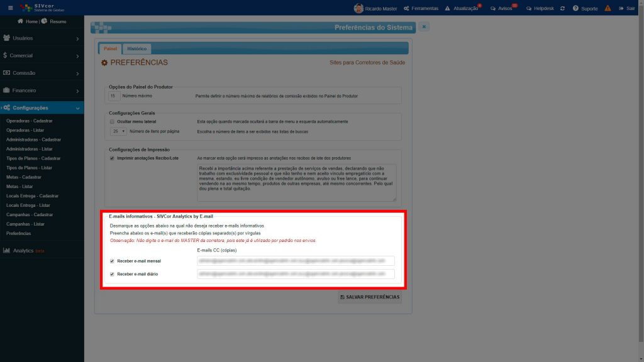Uncheck Receber e-mail diário
The width and height of the screenshot is (644, 362).
point(112,274)
